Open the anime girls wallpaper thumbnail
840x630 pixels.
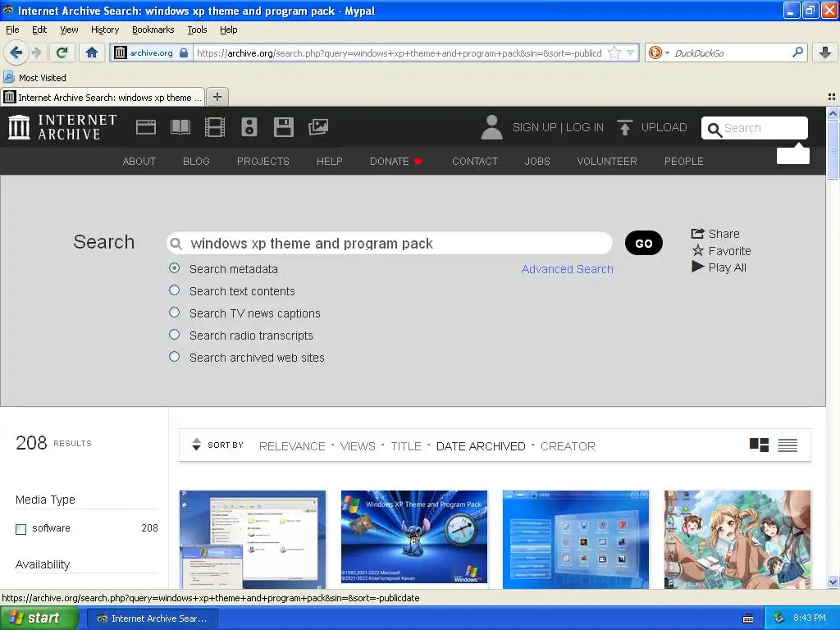(737, 540)
